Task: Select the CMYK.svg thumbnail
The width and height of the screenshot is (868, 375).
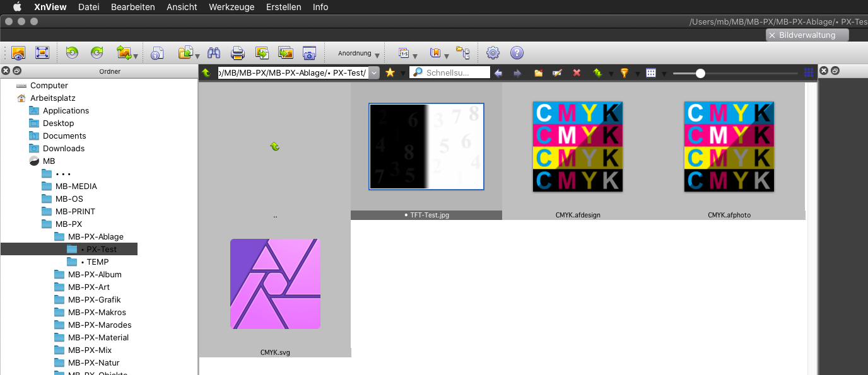Action: (x=275, y=284)
